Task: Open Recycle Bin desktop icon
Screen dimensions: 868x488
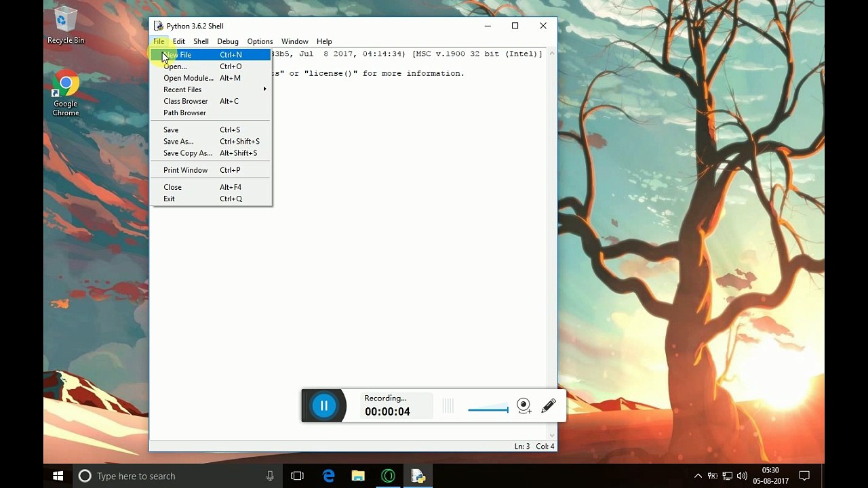Action: (66, 26)
